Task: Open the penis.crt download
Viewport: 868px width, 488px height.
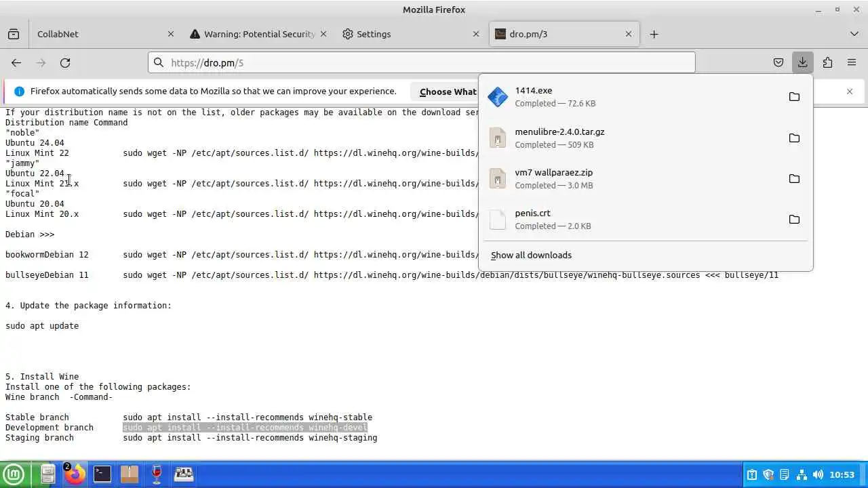Action: click(x=631, y=219)
